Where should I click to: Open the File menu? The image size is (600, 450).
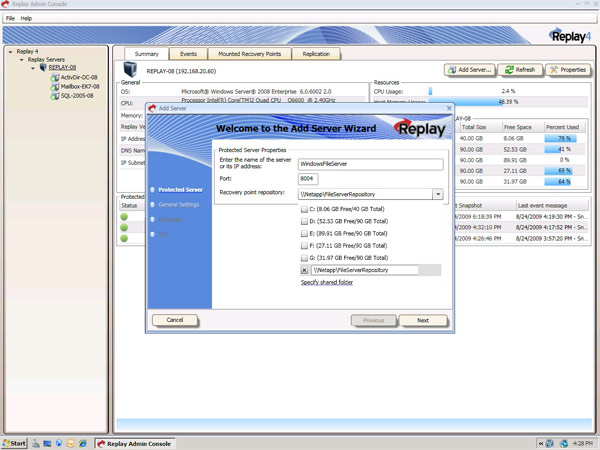(11, 18)
